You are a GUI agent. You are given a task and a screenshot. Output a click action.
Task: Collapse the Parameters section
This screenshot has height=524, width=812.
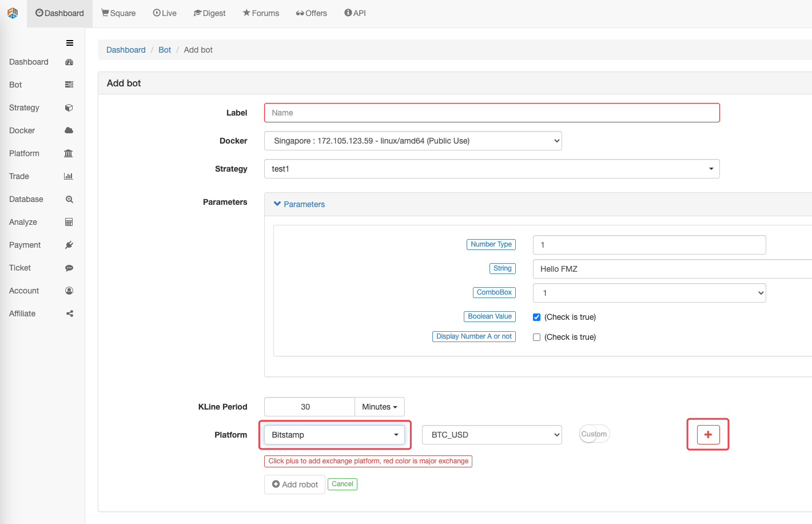coord(300,204)
